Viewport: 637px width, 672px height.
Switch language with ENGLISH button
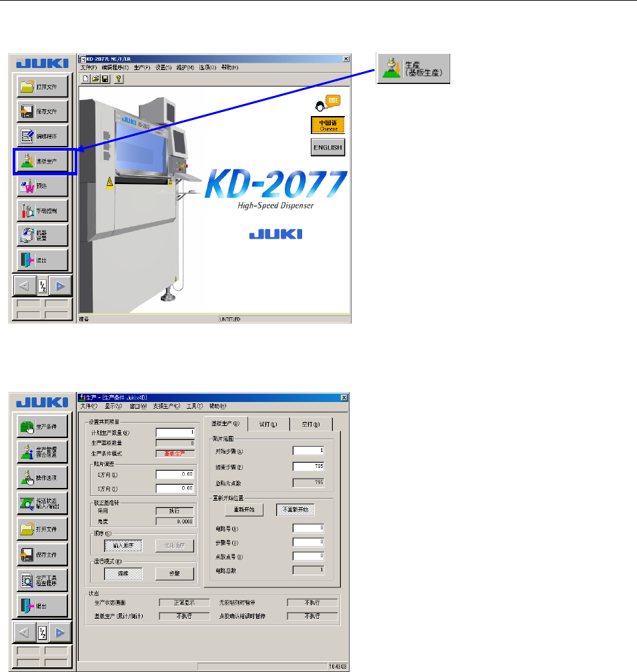[x=328, y=147]
